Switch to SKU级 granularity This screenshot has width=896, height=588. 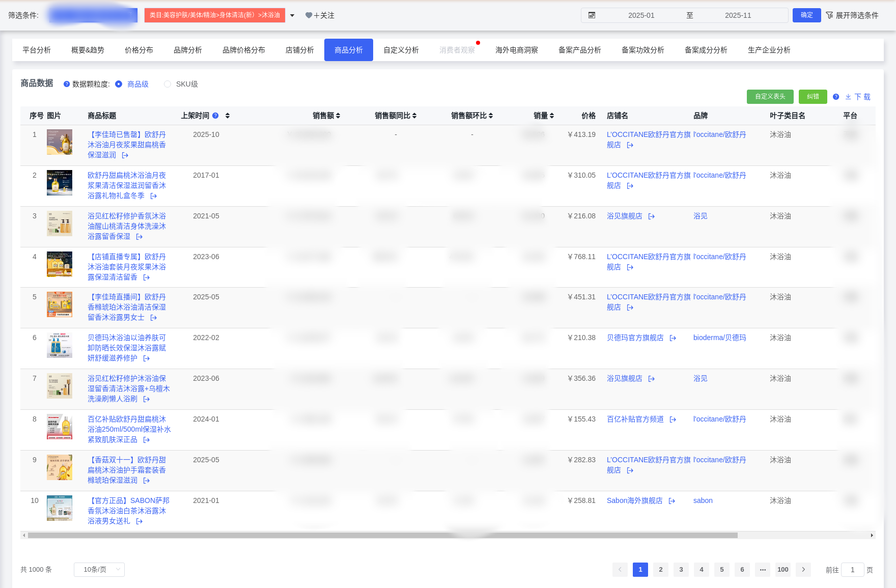coord(167,84)
